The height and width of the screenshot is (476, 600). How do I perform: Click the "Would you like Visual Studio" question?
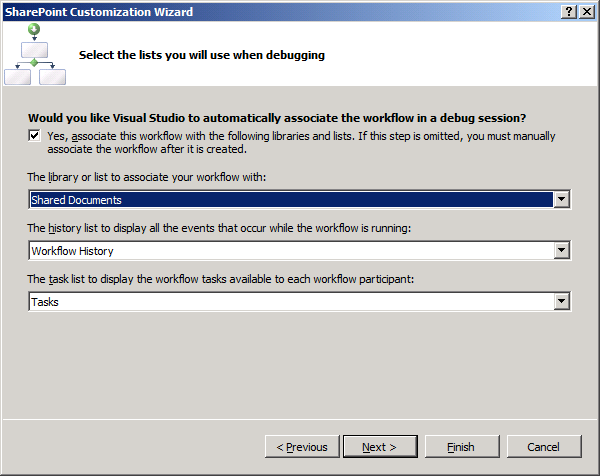(x=277, y=117)
